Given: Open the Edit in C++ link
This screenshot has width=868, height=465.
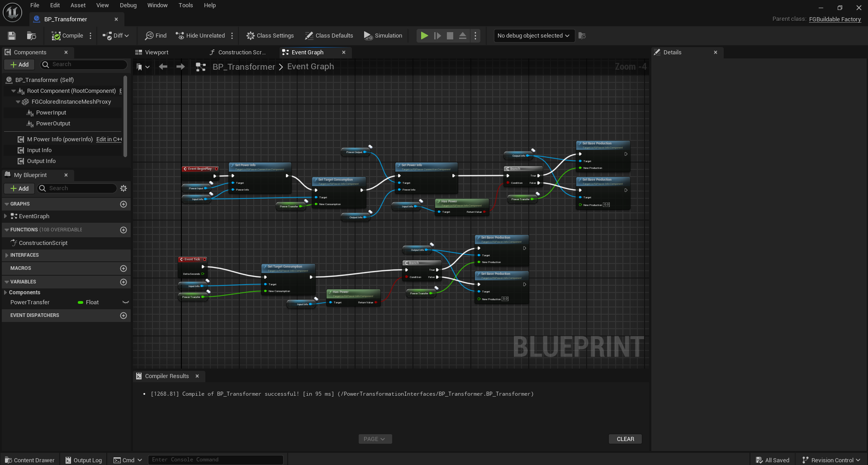Looking at the screenshot, I should tap(109, 139).
